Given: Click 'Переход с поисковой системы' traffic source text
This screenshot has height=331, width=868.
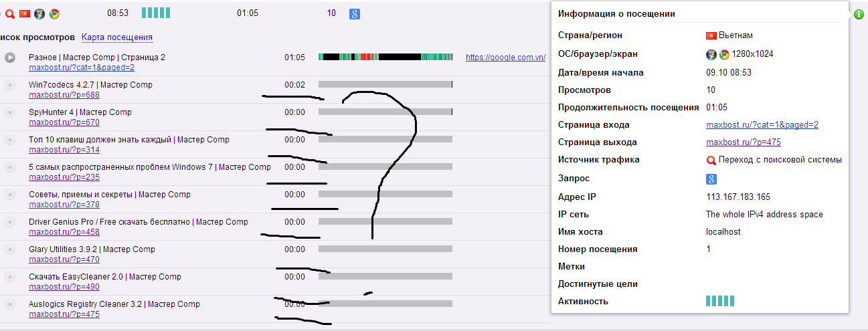Looking at the screenshot, I should (780, 160).
